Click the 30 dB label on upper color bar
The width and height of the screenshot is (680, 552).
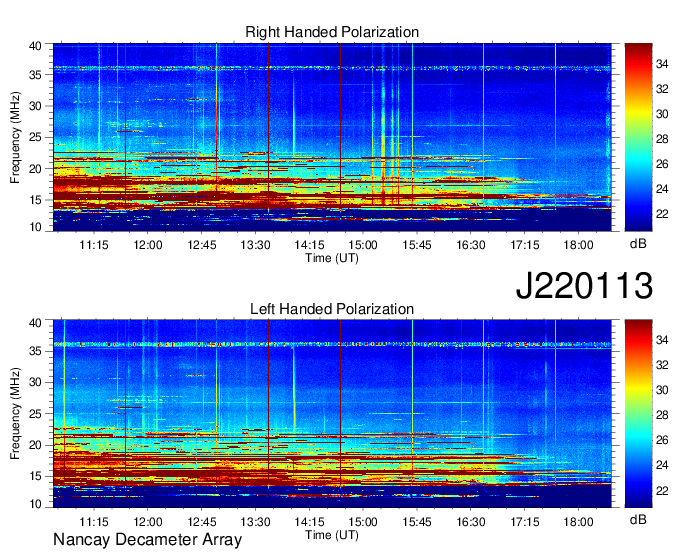[x=662, y=114]
